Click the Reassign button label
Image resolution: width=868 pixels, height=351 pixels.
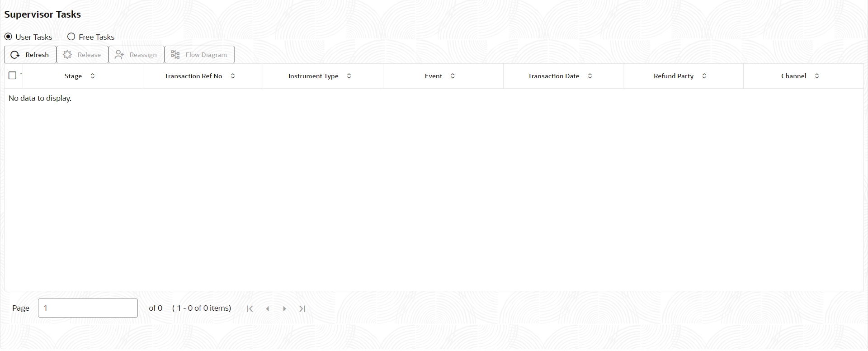tap(143, 55)
